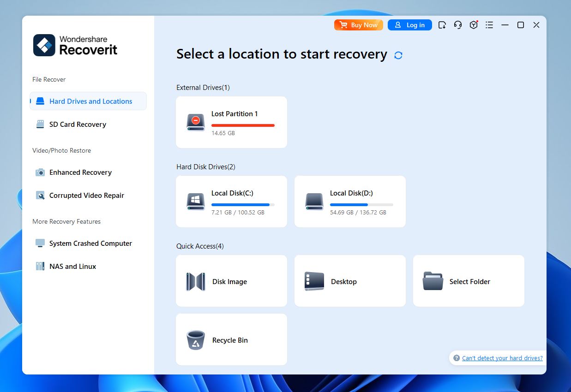Click the Log in button

pos(410,25)
